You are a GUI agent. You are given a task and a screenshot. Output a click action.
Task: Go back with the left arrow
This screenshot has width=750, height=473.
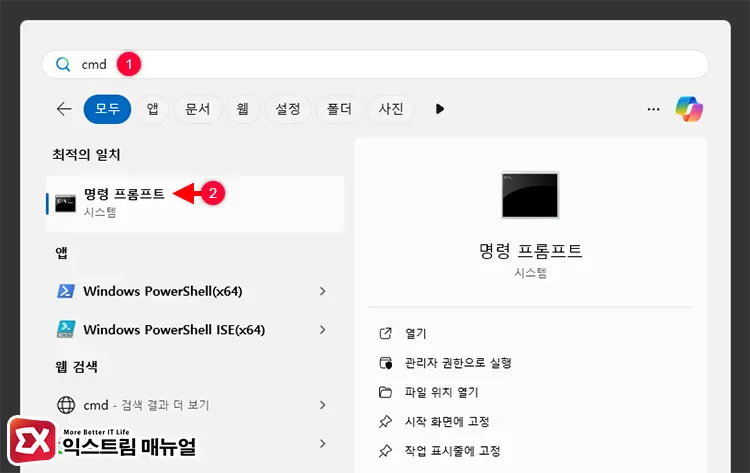pos(64,109)
